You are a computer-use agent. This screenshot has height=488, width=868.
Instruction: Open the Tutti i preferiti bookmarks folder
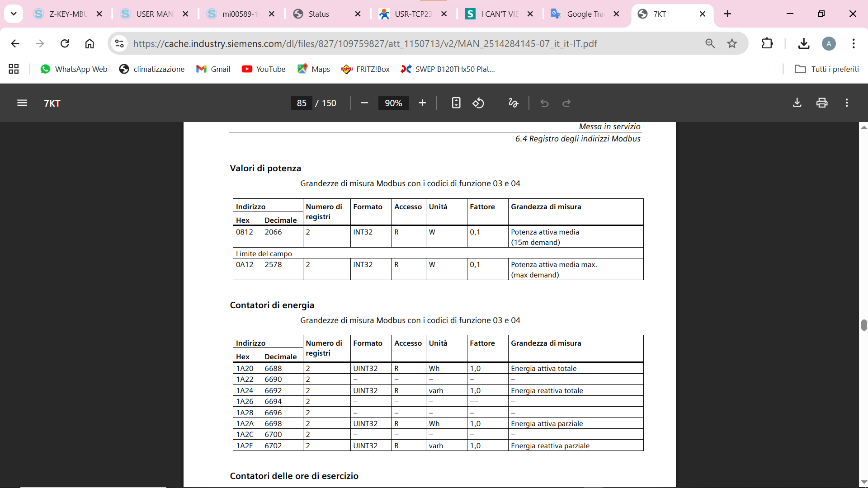827,69
